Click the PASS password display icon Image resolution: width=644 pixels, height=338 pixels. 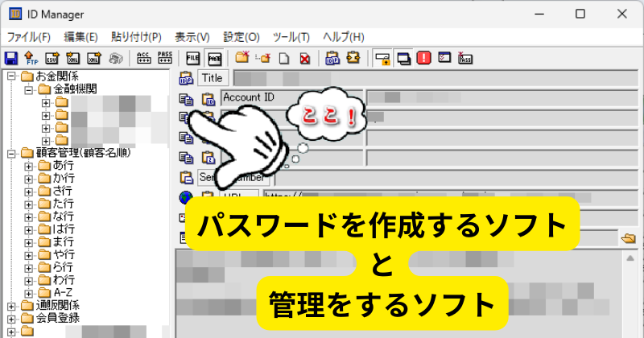pos(165,58)
